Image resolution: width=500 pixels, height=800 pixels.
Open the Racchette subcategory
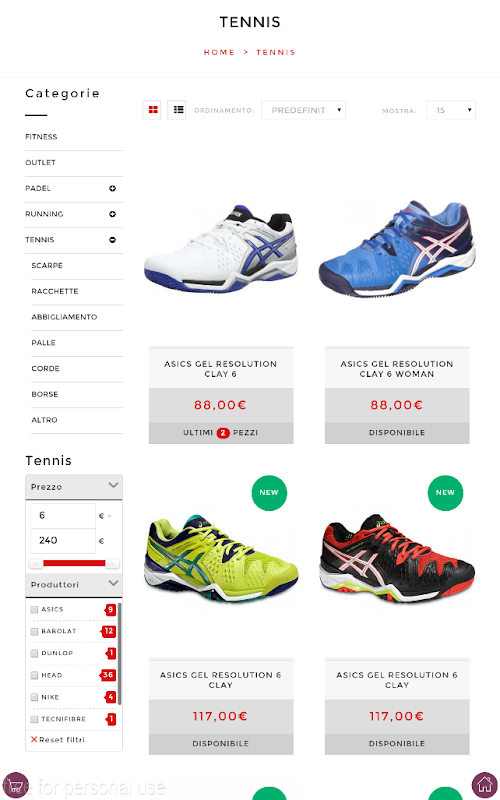[x=55, y=291]
